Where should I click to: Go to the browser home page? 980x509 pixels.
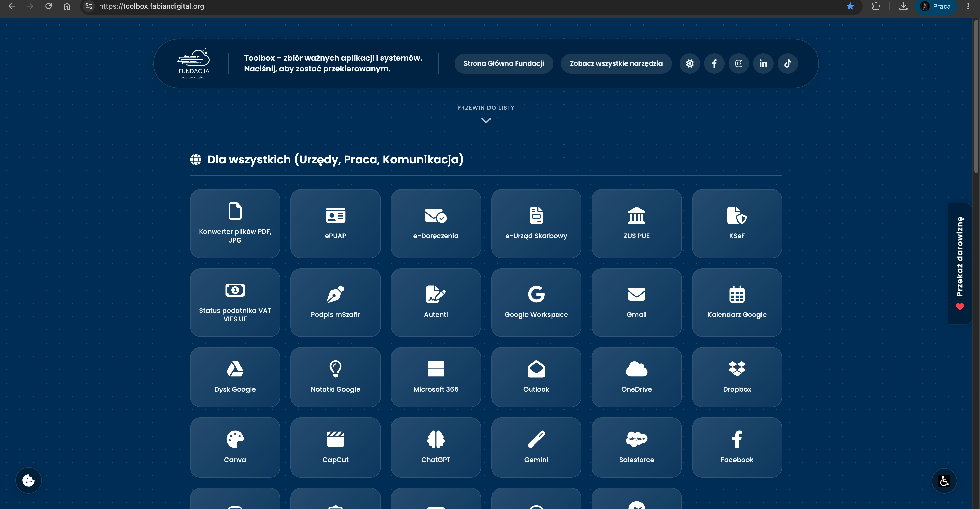tap(67, 6)
